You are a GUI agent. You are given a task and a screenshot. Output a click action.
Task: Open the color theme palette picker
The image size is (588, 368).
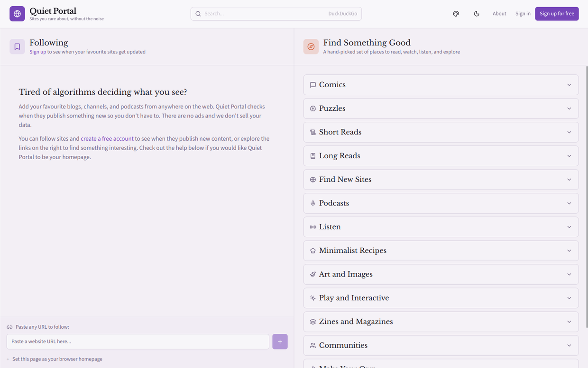(456, 14)
